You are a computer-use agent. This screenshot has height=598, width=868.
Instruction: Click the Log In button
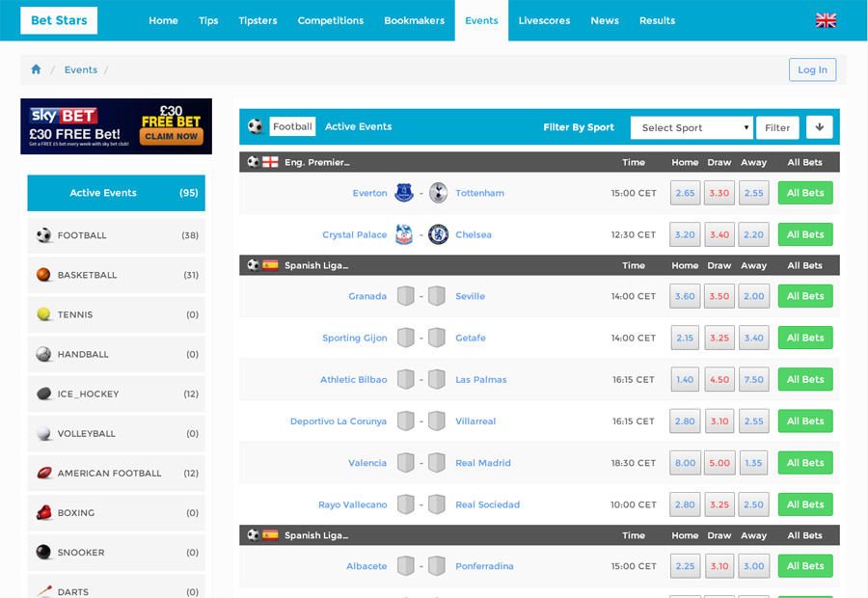pos(812,69)
